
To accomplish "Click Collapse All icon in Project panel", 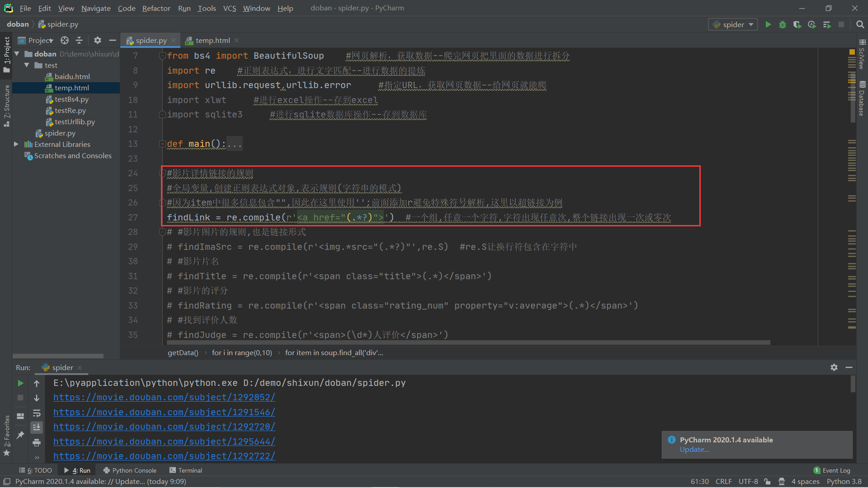I will pos(79,40).
